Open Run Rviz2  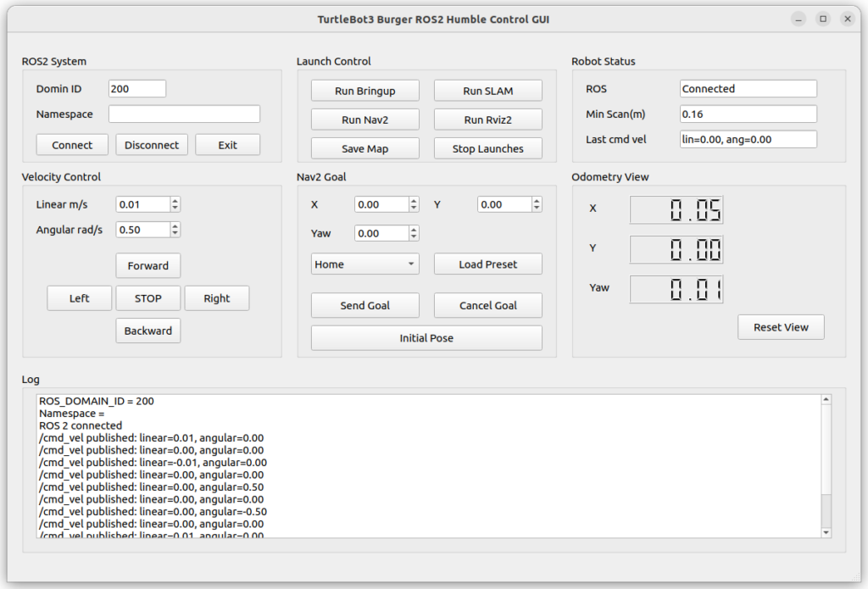(487, 119)
